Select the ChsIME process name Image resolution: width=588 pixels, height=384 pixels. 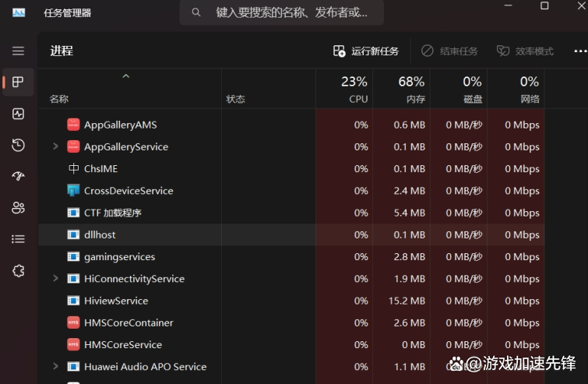point(101,169)
